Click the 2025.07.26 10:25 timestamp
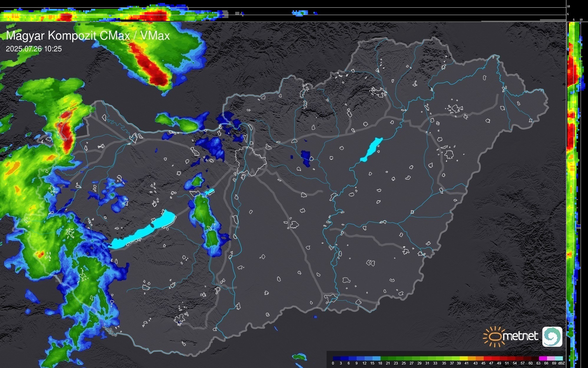Screen dimensions: 588x368 34,49
